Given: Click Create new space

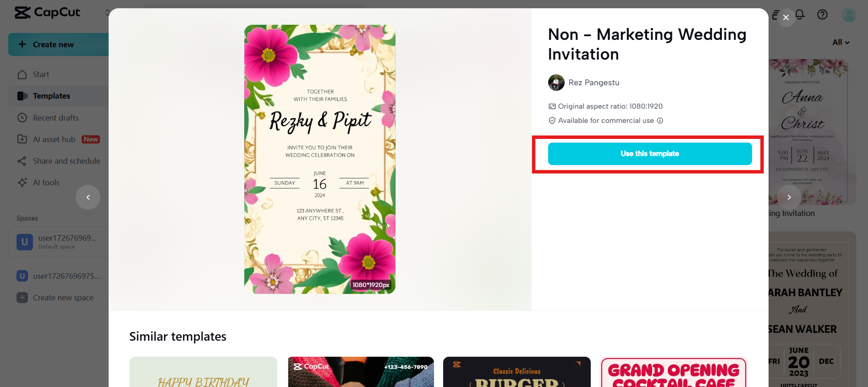Looking at the screenshot, I should 63,298.
